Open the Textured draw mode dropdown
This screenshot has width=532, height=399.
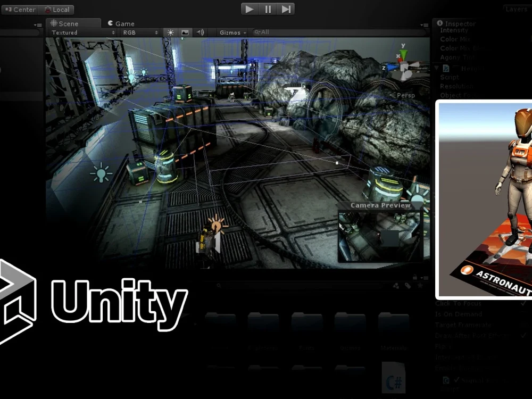[x=82, y=32]
